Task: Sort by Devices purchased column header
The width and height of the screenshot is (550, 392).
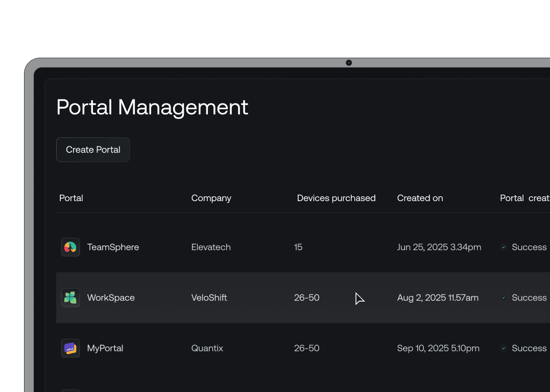Action: tap(336, 198)
